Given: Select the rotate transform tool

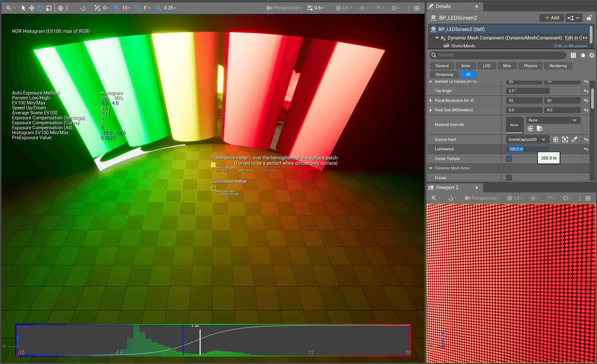Looking at the screenshot, I should 40,8.
